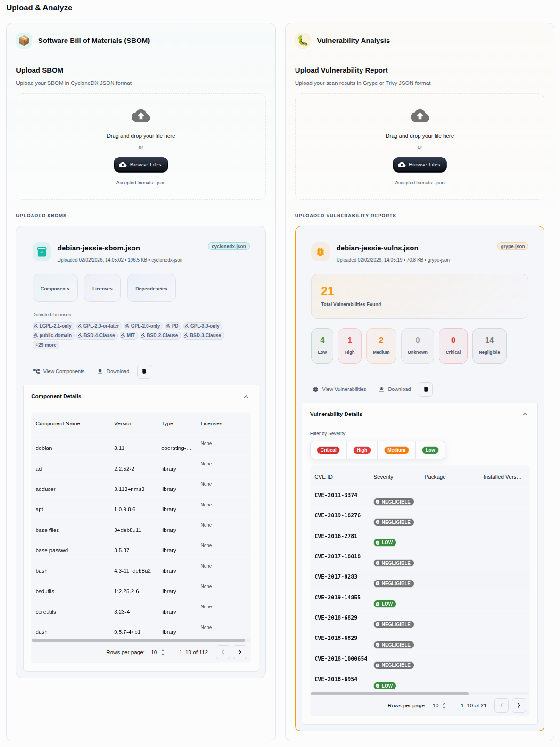The image size is (560, 747).
Task: Click the bash component name
Action: (41, 571)
